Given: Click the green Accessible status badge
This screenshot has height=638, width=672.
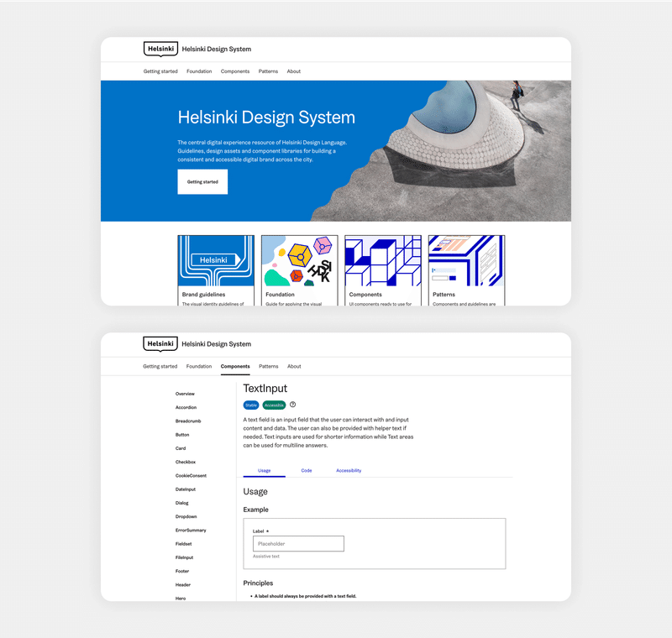Looking at the screenshot, I should click(274, 405).
